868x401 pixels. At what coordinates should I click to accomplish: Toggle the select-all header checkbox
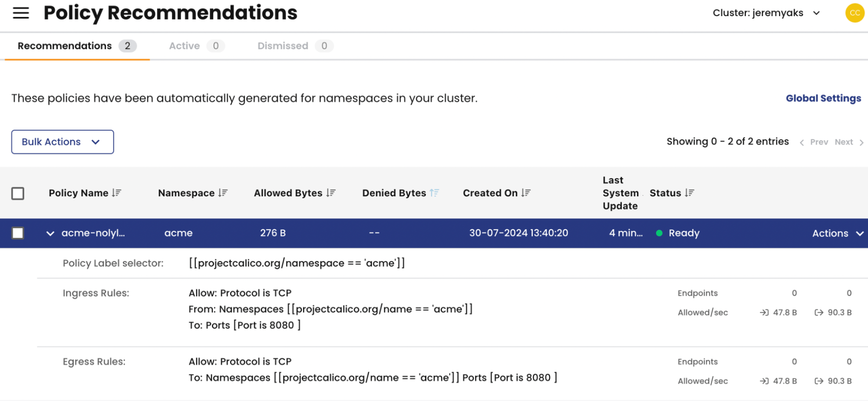click(18, 193)
